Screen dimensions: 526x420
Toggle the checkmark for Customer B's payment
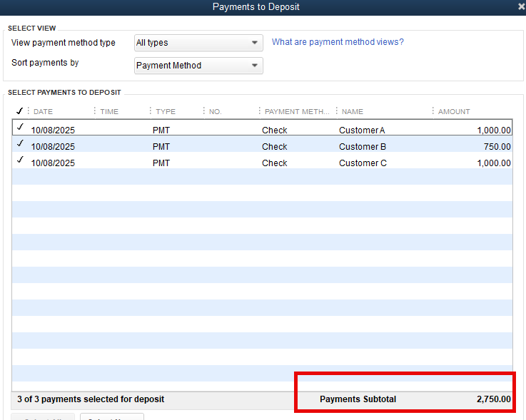(x=20, y=144)
